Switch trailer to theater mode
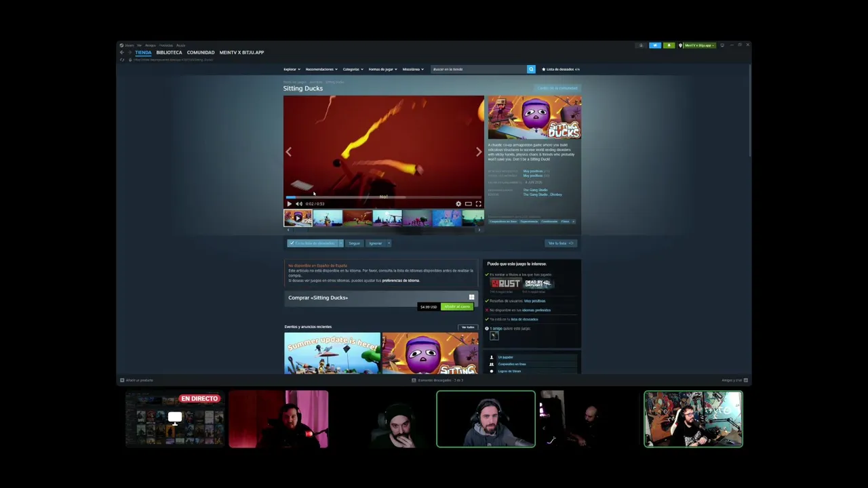The width and height of the screenshot is (868, 488). pos(468,203)
